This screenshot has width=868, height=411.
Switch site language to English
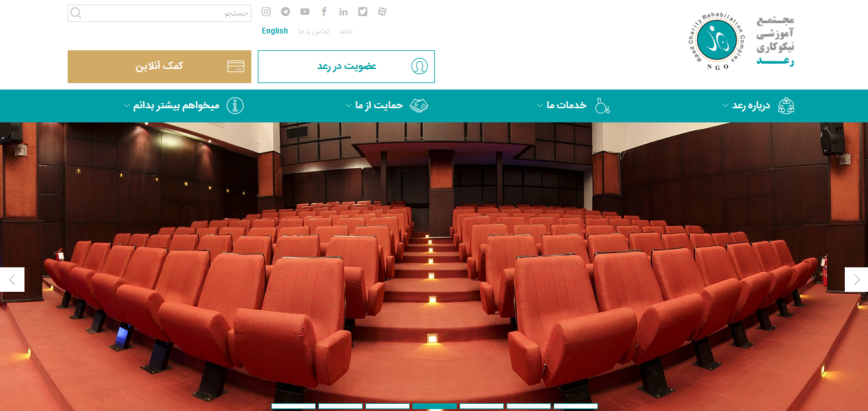(275, 31)
